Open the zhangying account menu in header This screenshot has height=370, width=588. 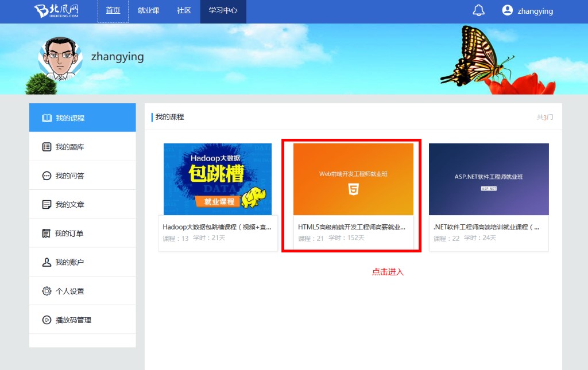535,11
